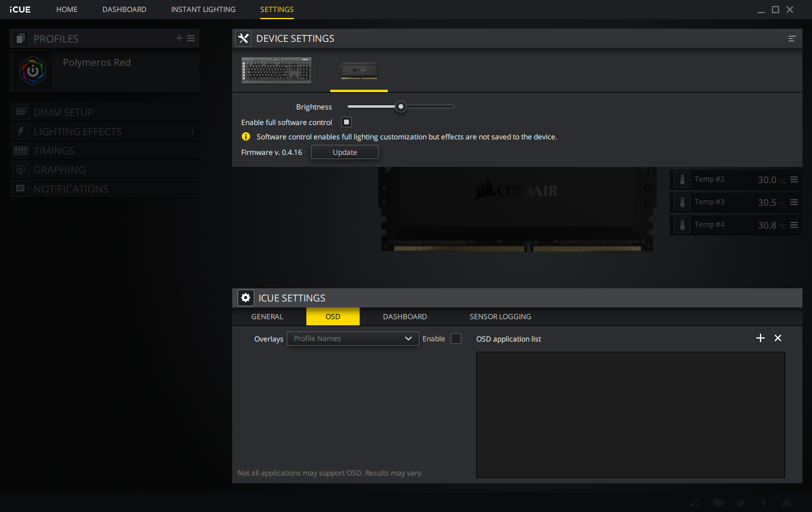Viewport: 812px width, 512px height.
Task: Open the Overlays Profile Names dropdown
Action: tap(352, 339)
